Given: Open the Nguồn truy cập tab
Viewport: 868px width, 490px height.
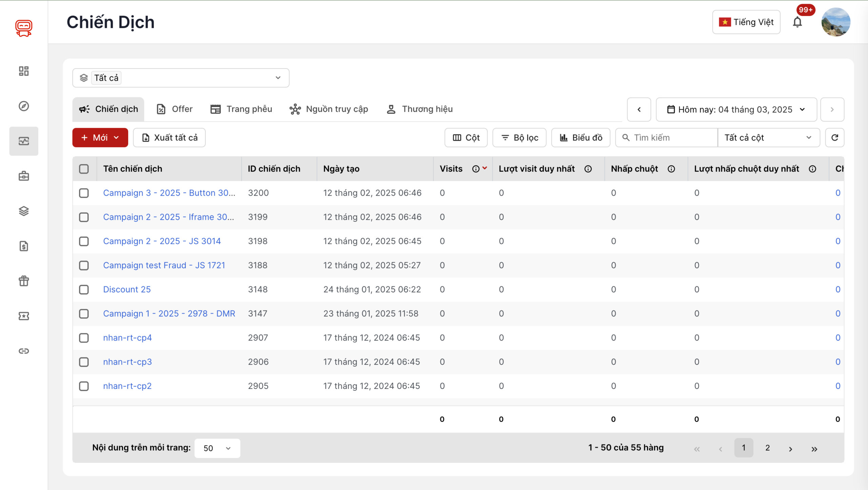Looking at the screenshot, I should (x=329, y=109).
